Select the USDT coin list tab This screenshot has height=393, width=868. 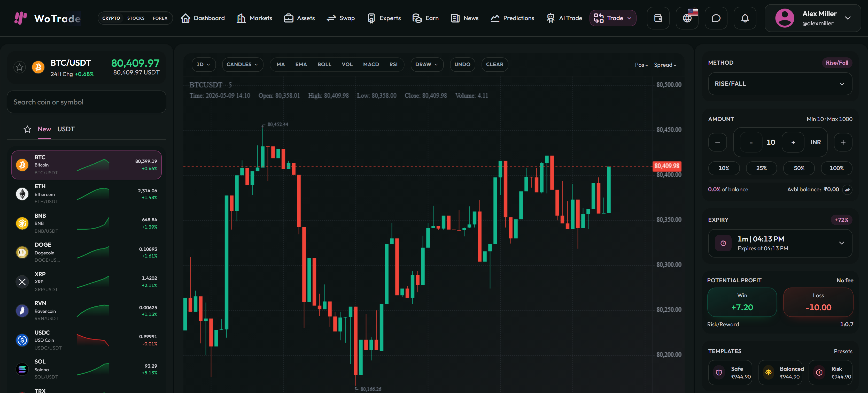(66, 129)
